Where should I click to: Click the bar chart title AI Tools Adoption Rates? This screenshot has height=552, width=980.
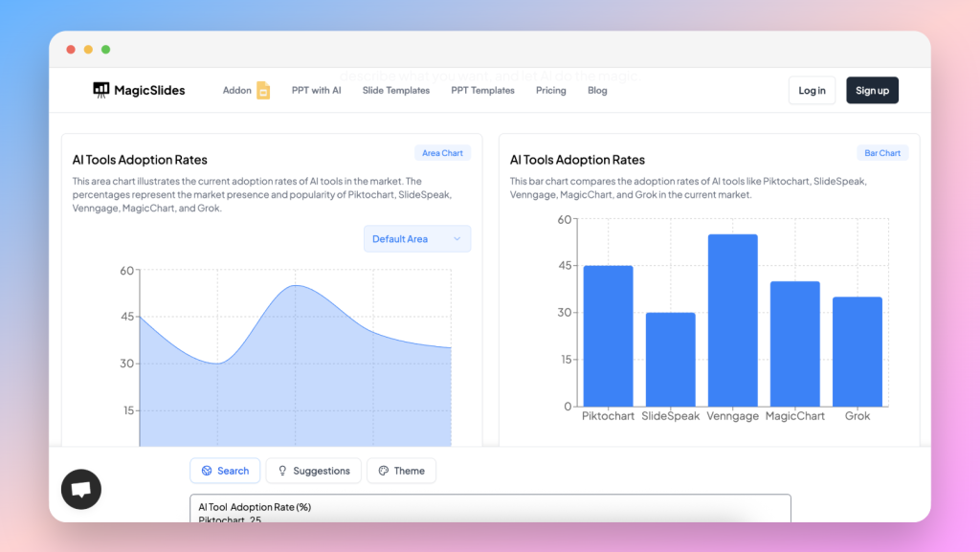tap(577, 160)
